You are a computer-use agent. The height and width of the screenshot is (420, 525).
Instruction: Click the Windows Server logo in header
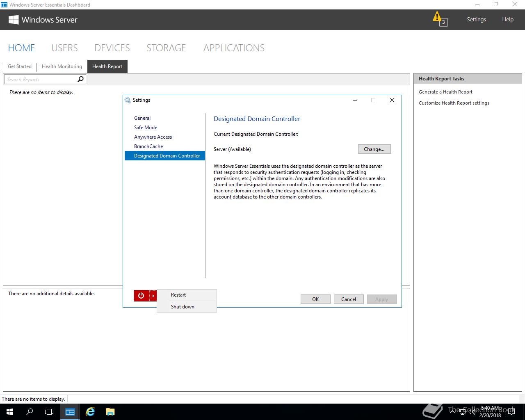coord(43,20)
